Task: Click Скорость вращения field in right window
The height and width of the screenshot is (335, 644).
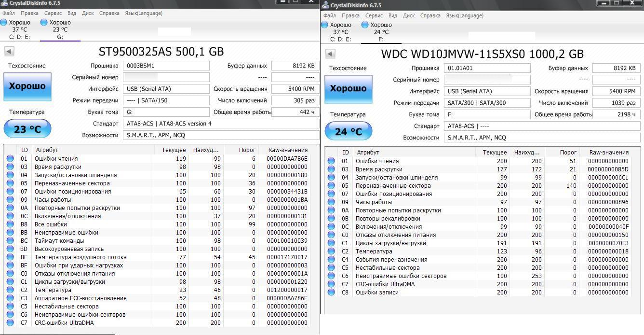Action: (616, 91)
